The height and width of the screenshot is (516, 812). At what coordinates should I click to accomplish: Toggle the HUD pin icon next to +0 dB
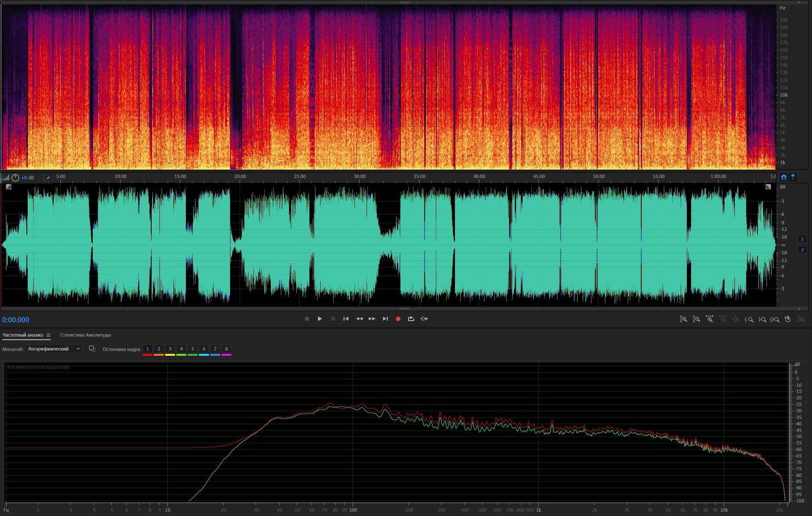pyautogui.click(x=48, y=178)
